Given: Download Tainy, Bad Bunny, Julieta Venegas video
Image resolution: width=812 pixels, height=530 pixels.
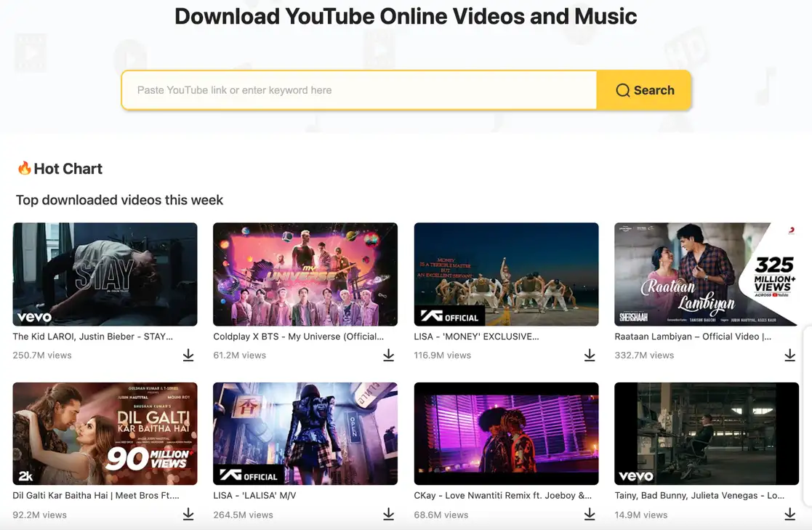Looking at the screenshot, I should [x=789, y=515].
